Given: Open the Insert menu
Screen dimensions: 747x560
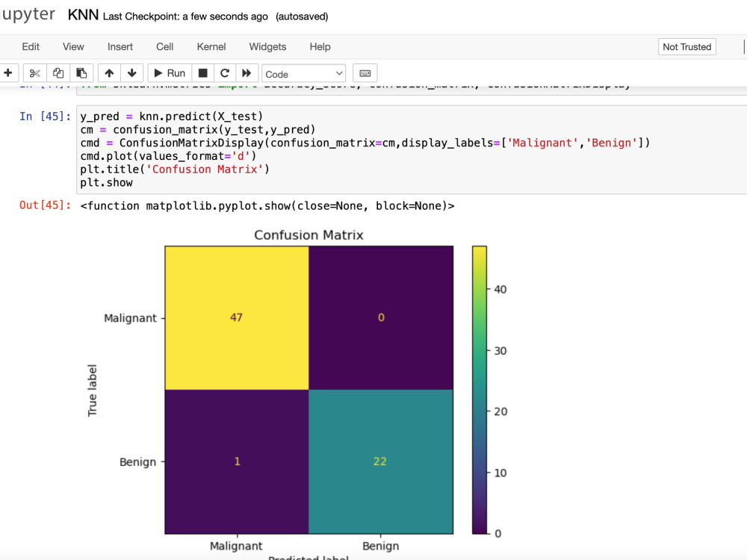Looking at the screenshot, I should click(120, 46).
